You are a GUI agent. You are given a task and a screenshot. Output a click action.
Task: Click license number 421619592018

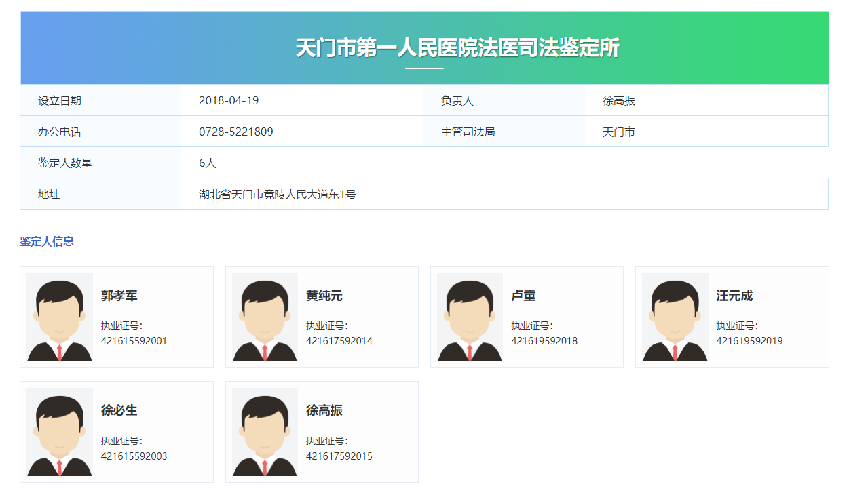pos(544,341)
